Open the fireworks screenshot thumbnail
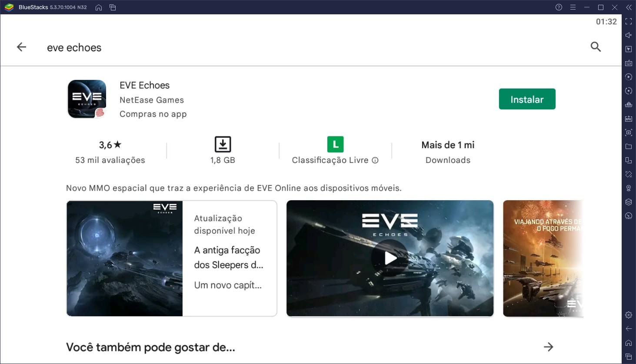Viewport: 636px width, 364px height. (543, 258)
